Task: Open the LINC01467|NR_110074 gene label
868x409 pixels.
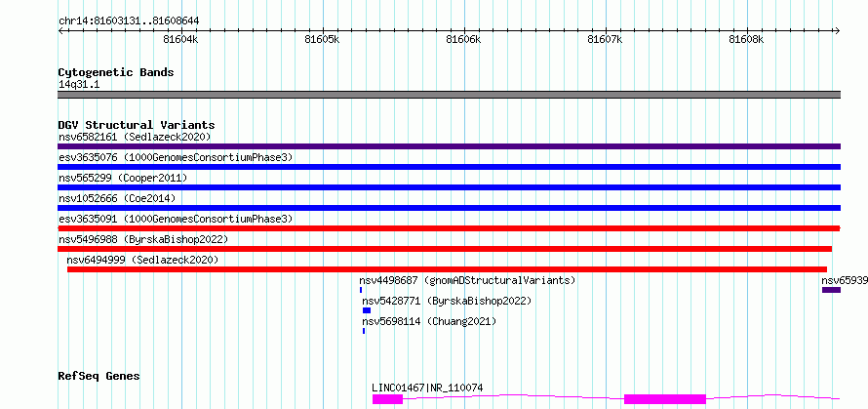Action: click(x=427, y=388)
